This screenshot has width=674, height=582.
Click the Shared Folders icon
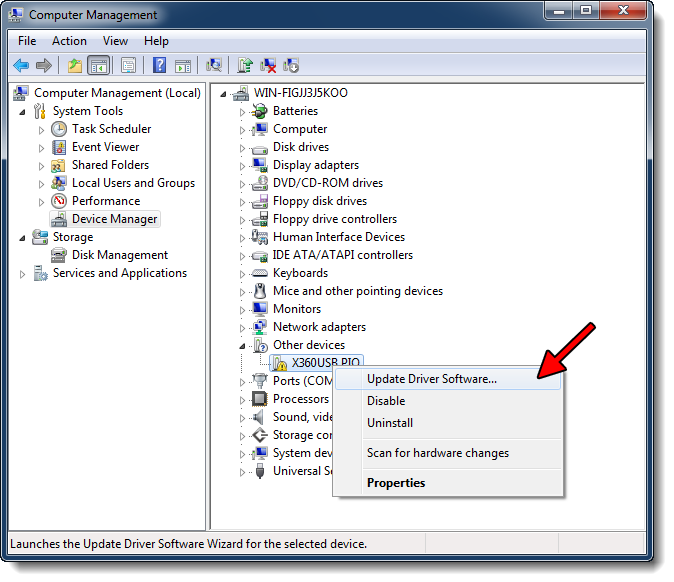58,165
